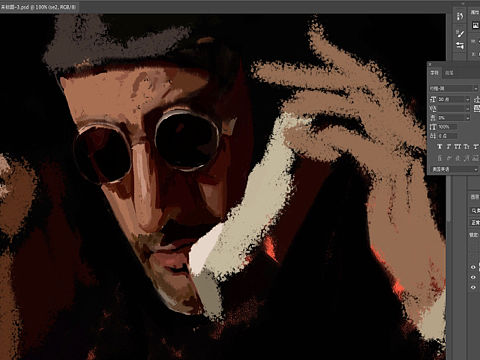Open the kerning dropdown arrow
This screenshot has width=480, height=360.
point(468,109)
